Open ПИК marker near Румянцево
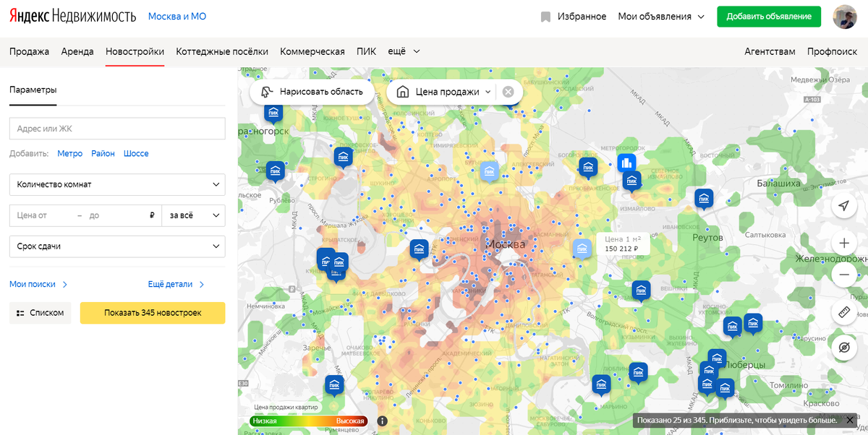The height and width of the screenshot is (435, 868). tap(333, 385)
